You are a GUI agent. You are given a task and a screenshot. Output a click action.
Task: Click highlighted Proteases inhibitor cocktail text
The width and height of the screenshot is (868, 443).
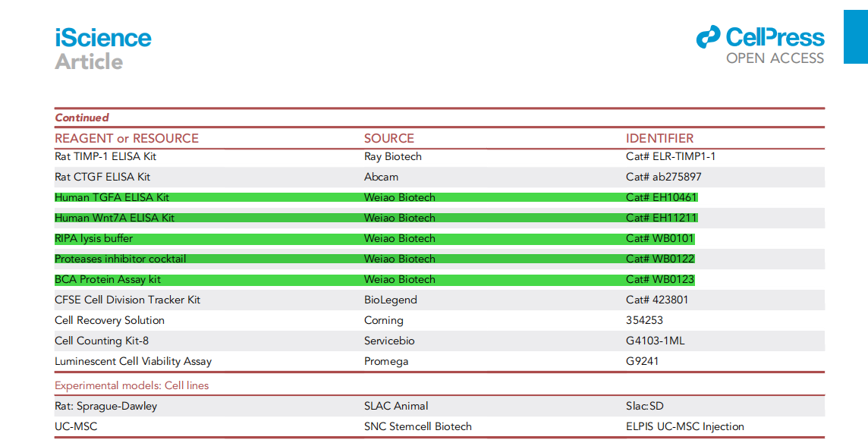pos(120,259)
